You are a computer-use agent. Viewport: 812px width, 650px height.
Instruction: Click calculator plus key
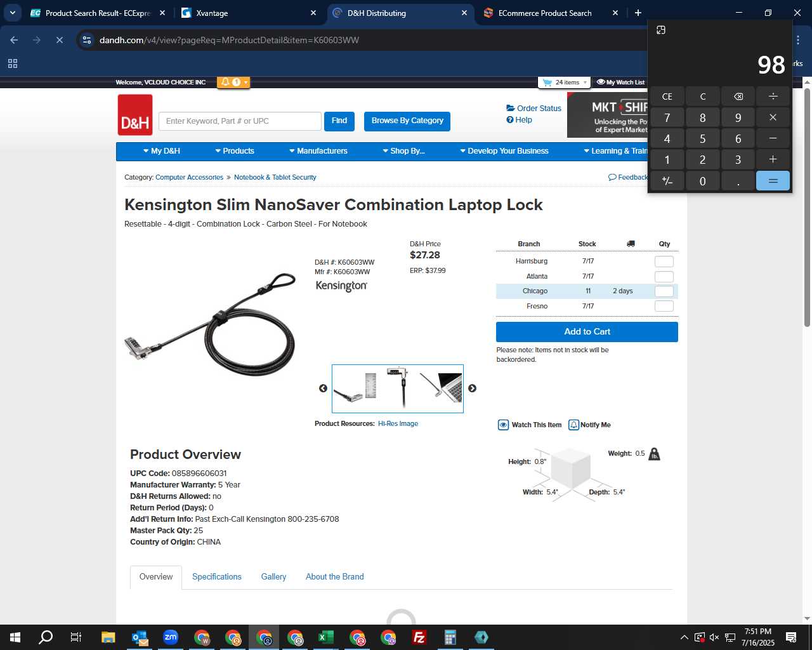click(x=773, y=160)
